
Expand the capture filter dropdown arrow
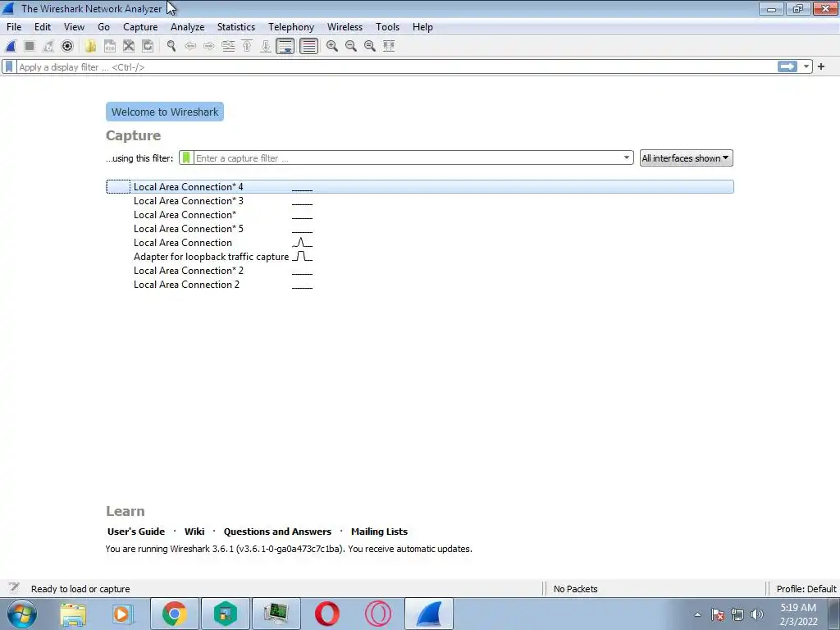point(626,158)
